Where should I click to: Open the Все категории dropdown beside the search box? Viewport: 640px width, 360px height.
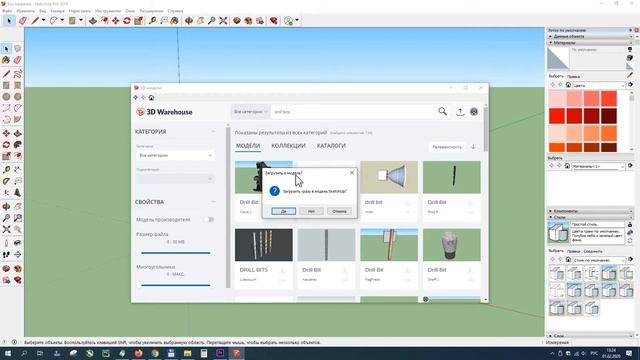pyautogui.click(x=251, y=111)
